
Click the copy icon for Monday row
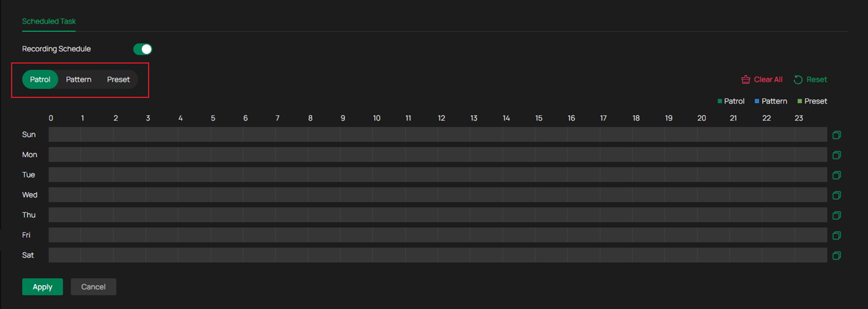(837, 155)
